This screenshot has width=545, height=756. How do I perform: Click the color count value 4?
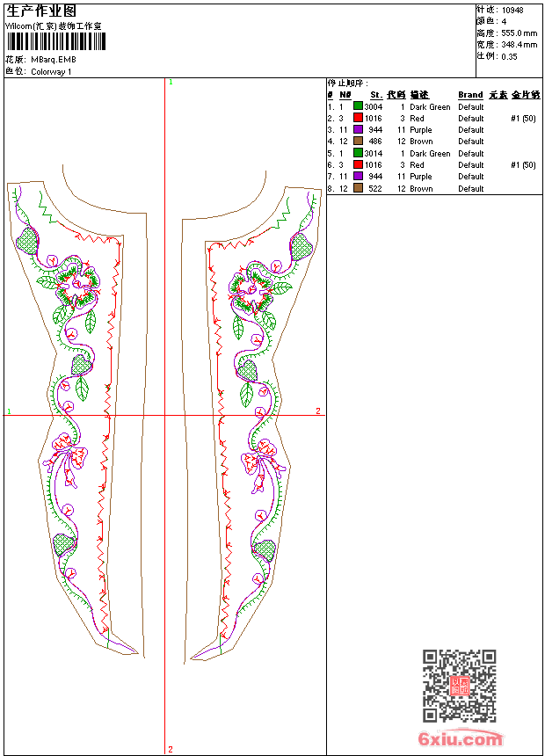tap(504, 21)
